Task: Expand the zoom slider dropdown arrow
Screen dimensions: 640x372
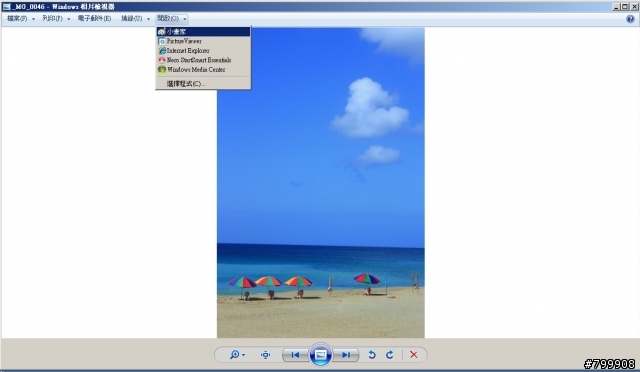Action: (x=244, y=355)
